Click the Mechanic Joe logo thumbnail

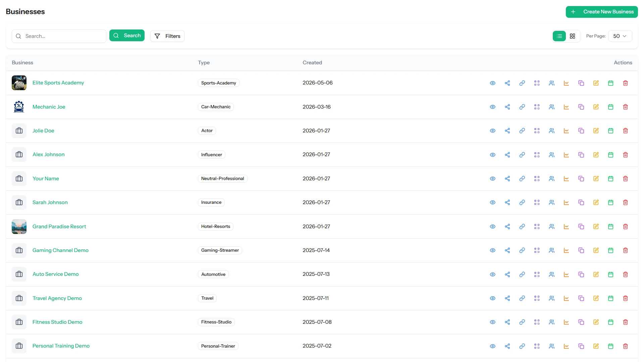point(19,107)
